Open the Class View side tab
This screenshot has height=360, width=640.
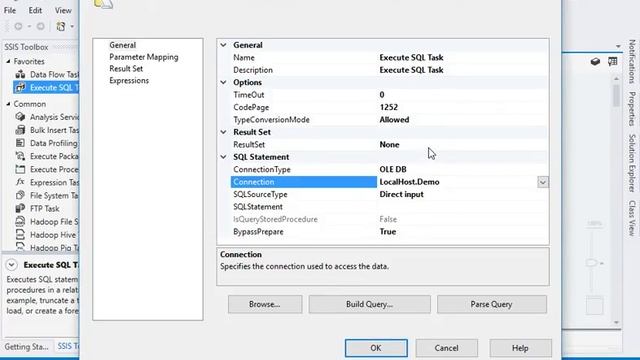tap(632, 218)
